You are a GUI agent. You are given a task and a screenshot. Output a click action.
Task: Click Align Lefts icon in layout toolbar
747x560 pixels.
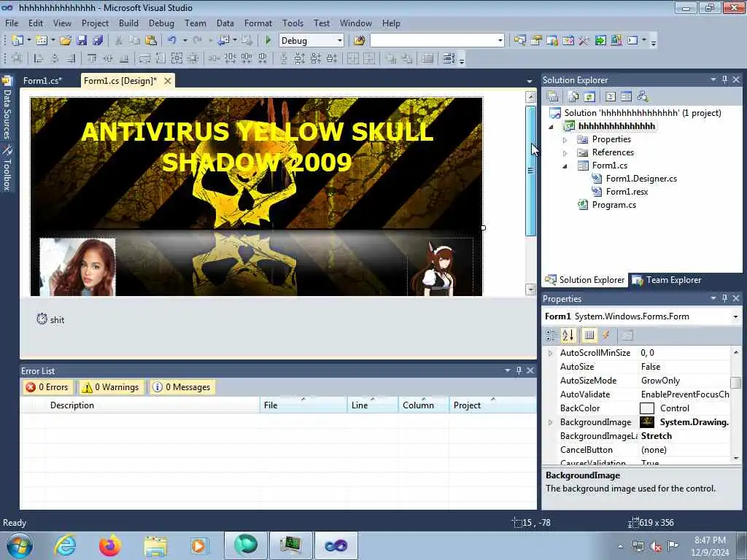pos(39,58)
